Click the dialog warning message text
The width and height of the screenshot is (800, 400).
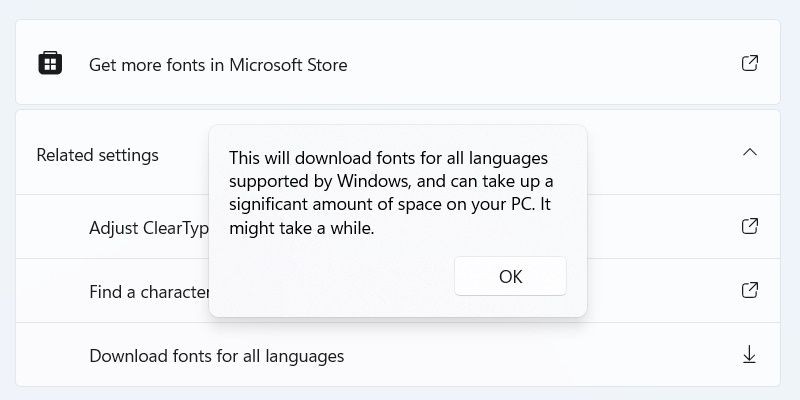pyautogui.click(x=391, y=193)
